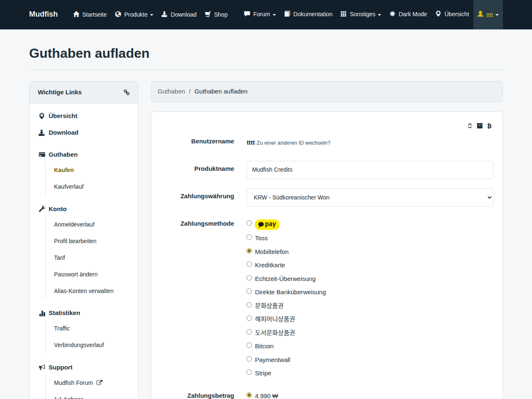This screenshot has height=399, width=532.
Task: Click the Mudfish brand logo
Action: click(x=44, y=14)
